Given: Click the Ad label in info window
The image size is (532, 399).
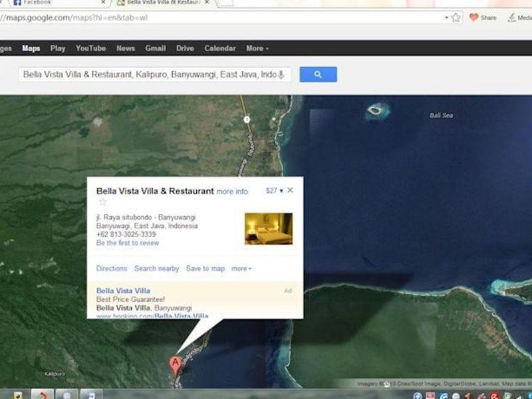Looking at the screenshot, I should (288, 291).
